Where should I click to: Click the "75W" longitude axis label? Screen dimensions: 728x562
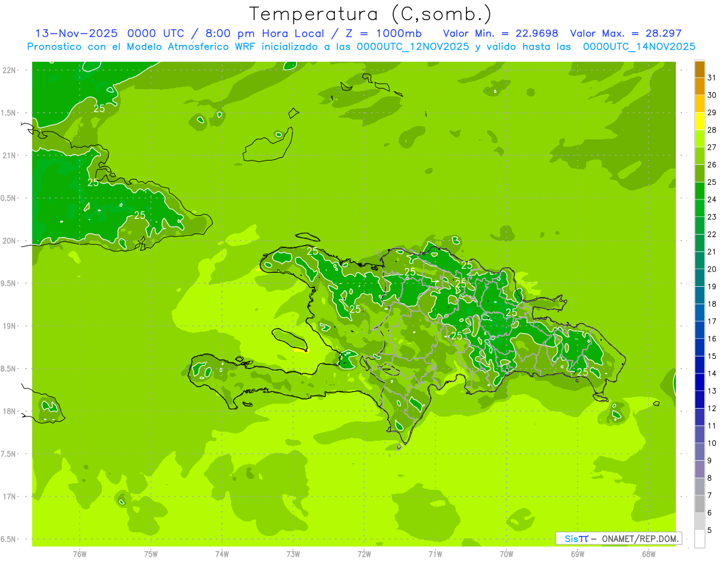(x=150, y=554)
